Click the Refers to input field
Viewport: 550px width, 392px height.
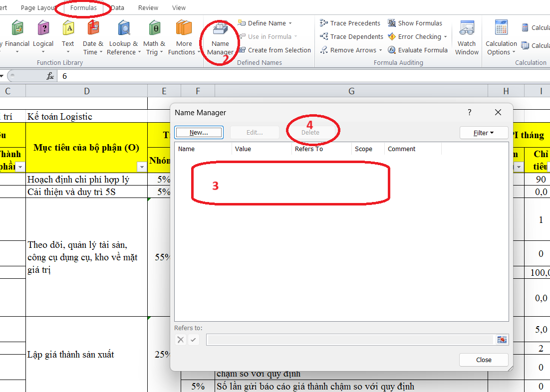click(x=349, y=340)
